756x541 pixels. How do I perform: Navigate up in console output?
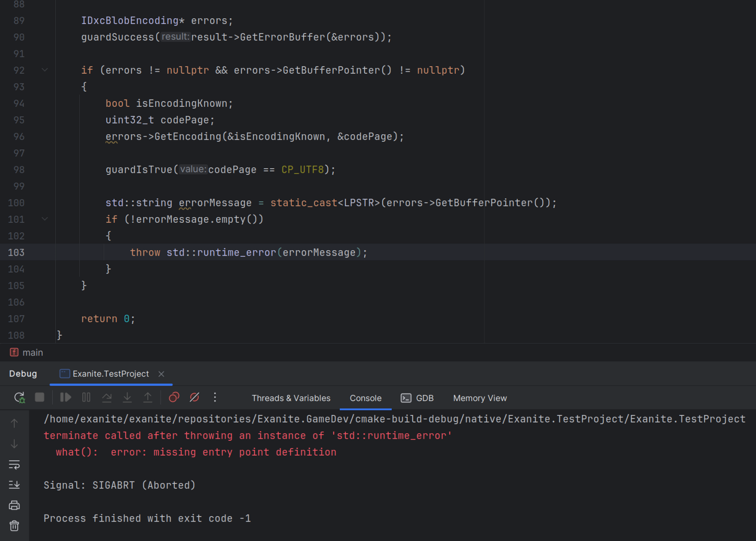click(x=14, y=423)
